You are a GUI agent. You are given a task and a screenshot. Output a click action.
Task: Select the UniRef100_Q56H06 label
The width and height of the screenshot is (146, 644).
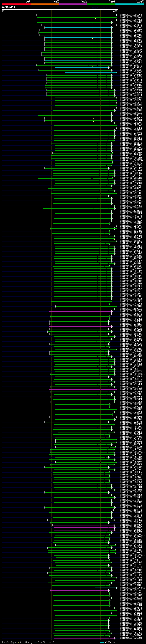[131, 27]
